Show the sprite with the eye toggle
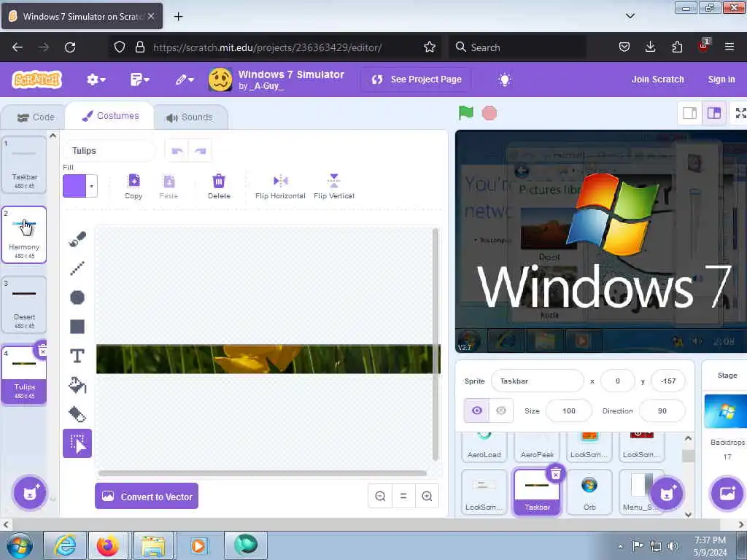This screenshot has width=747, height=560. point(477,411)
